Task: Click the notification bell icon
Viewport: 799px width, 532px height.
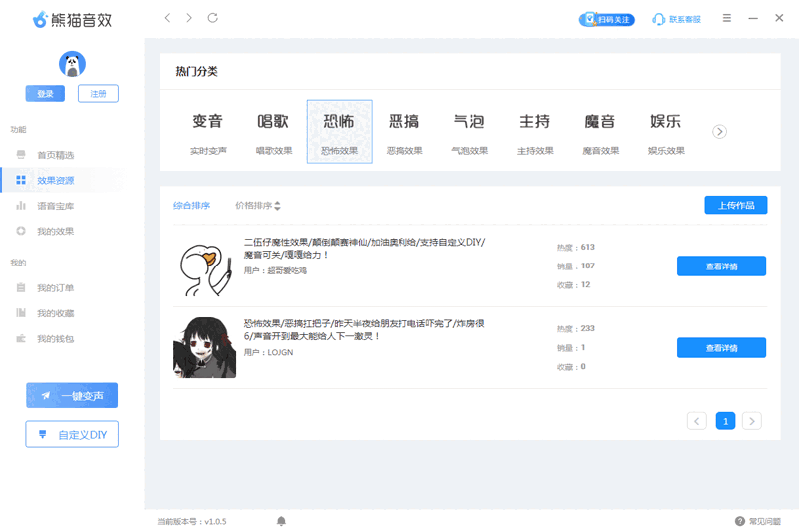Action: (x=281, y=521)
